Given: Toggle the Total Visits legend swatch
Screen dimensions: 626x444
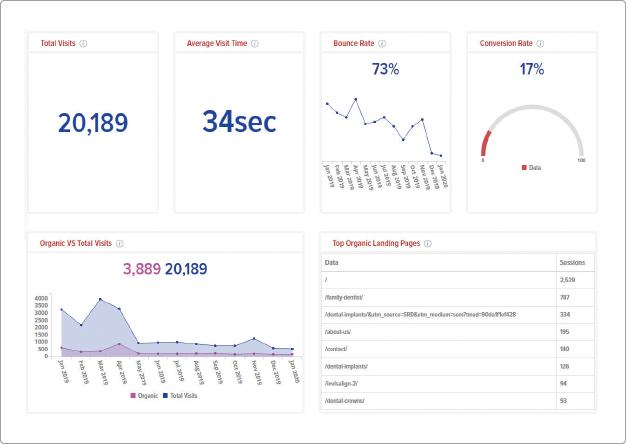Looking at the screenshot, I should click(166, 396).
